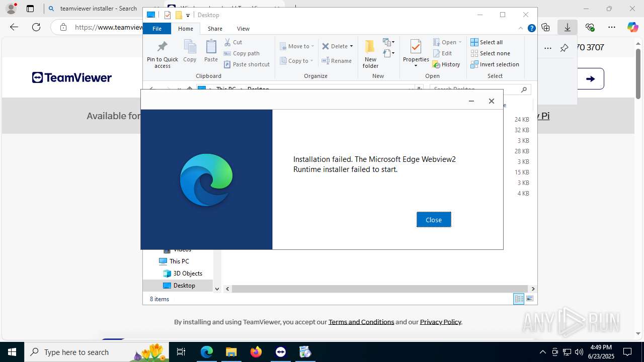Click Explorer horizontal scrollbar track
The height and width of the screenshot is (362, 644).
380,289
